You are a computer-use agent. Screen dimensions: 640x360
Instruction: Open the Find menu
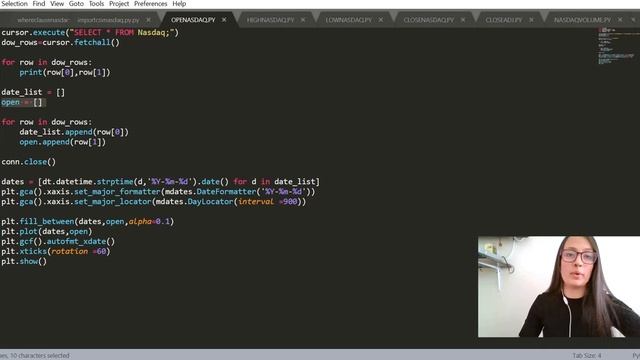click(39, 4)
